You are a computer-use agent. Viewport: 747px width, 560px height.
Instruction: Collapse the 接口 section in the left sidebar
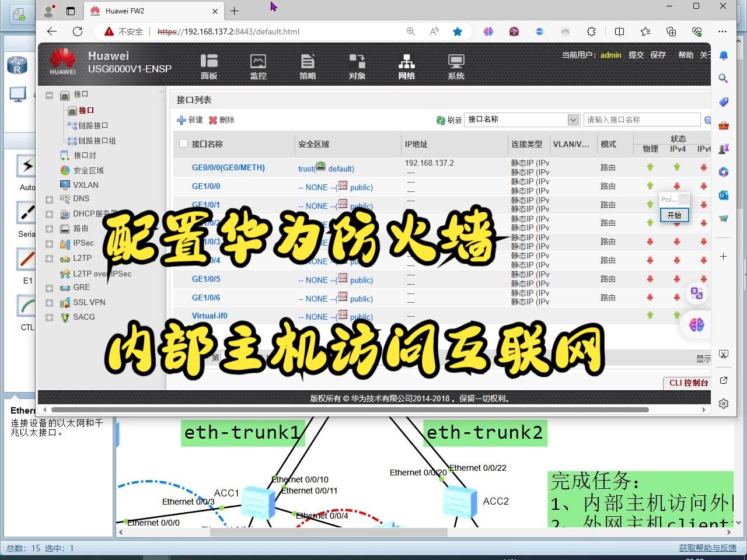click(49, 94)
